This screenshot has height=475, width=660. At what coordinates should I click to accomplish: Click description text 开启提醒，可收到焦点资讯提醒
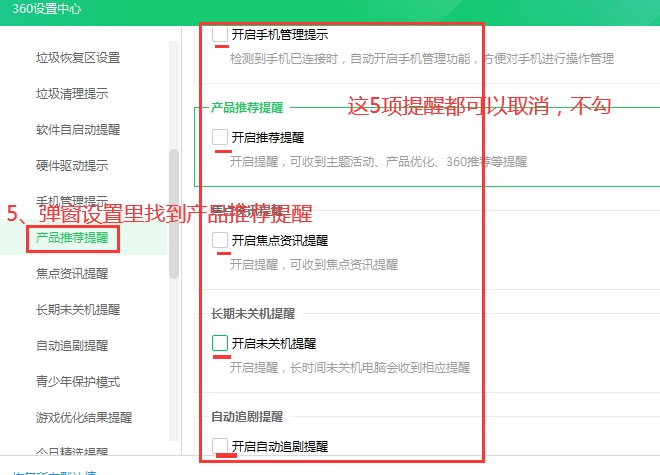click(314, 265)
